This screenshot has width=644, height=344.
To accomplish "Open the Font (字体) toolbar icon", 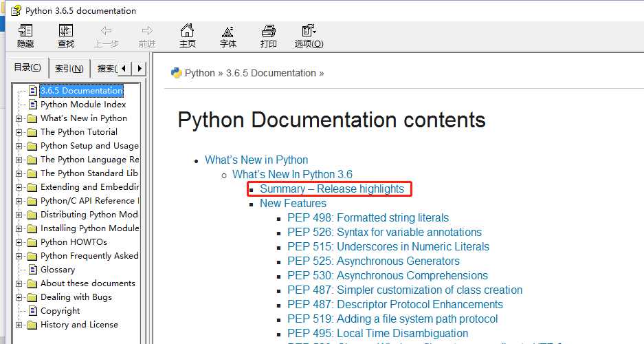I will (227, 31).
